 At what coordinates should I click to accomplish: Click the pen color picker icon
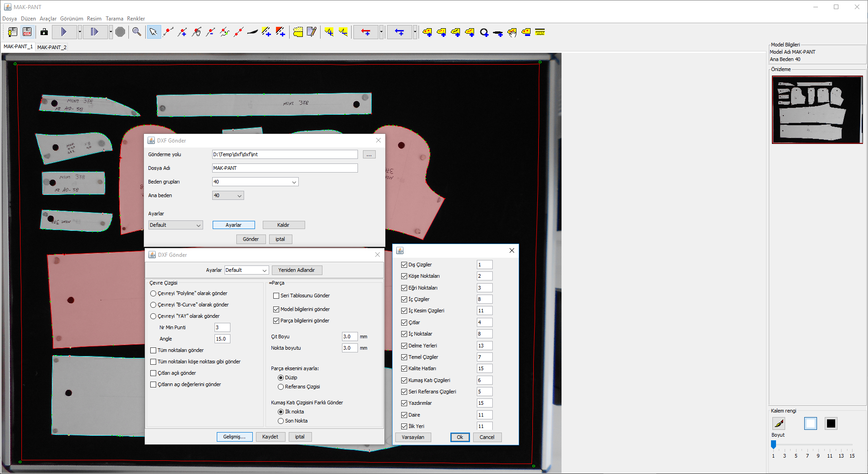pos(779,423)
